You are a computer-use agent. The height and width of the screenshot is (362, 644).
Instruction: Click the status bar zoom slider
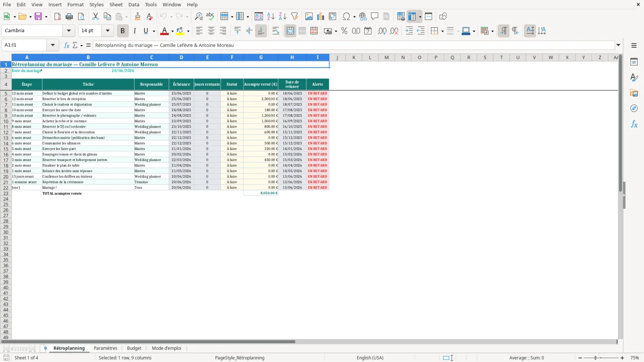click(601, 358)
